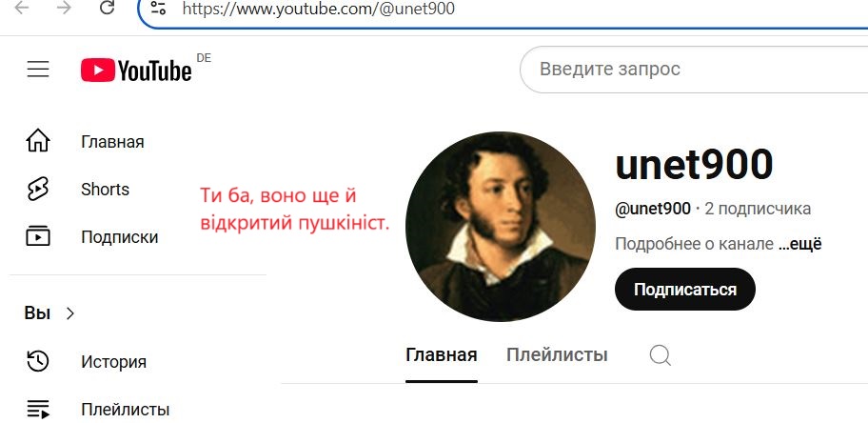Image resolution: width=868 pixels, height=423 pixels.
Task: Switch to the channel Плейлисты tab
Action: point(557,354)
